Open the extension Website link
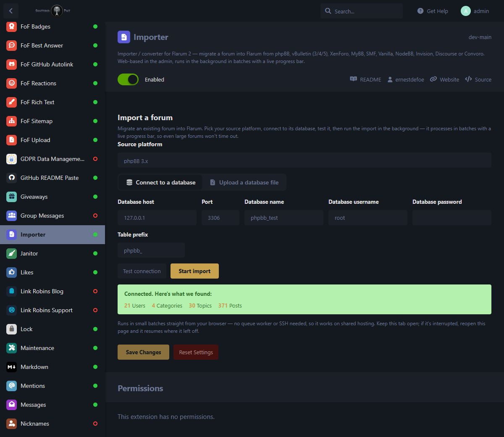 [x=444, y=79]
